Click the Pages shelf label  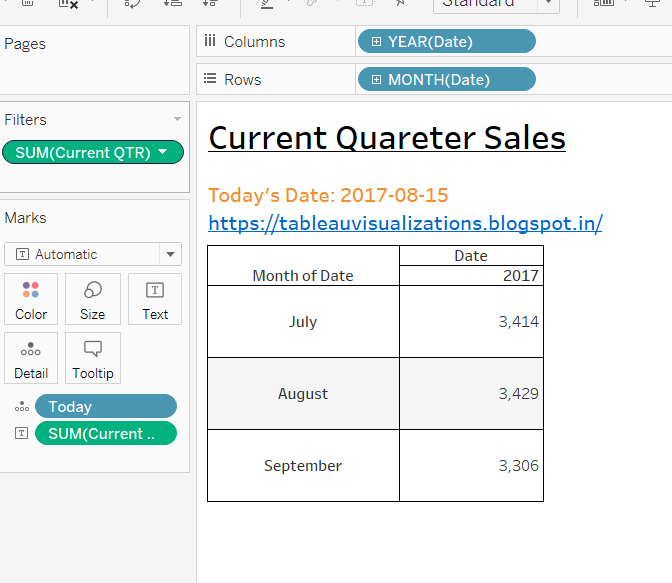pos(25,44)
